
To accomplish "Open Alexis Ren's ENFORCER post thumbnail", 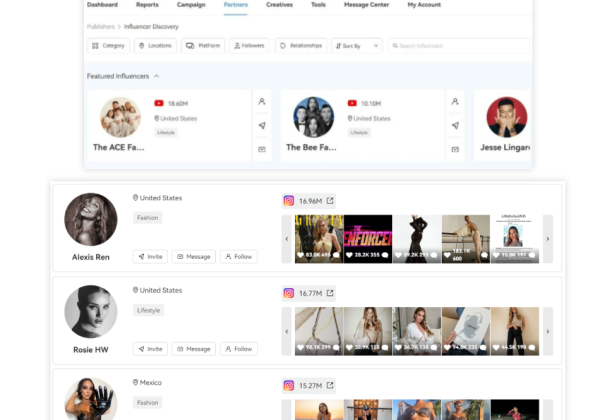I will coord(368,239).
